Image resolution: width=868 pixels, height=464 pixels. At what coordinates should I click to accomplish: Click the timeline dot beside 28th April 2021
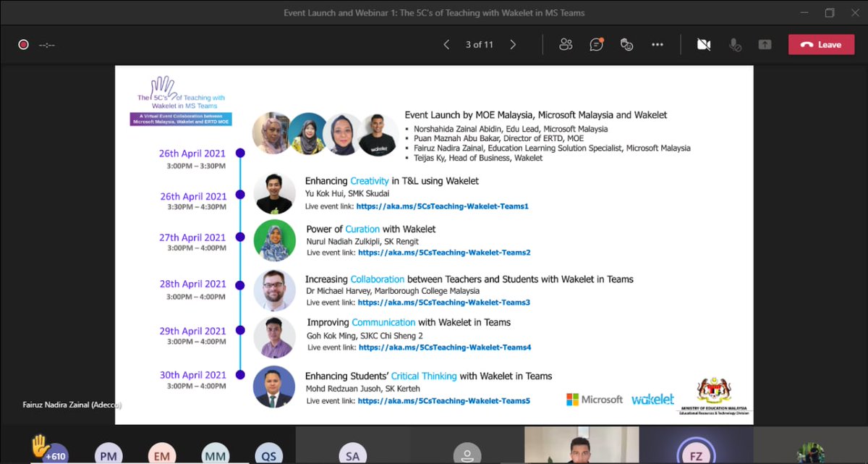pos(240,284)
